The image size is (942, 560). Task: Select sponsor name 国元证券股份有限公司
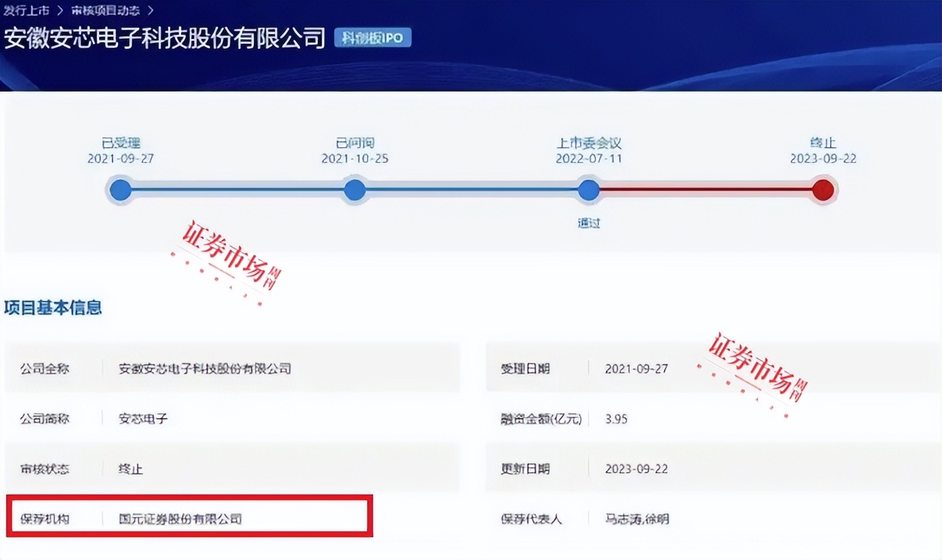pyautogui.click(x=180, y=519)
